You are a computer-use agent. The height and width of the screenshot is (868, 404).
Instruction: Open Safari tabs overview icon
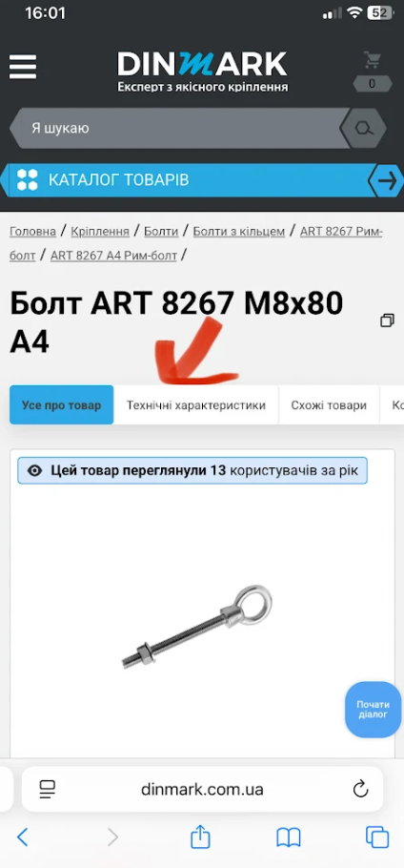pos(377,837)
